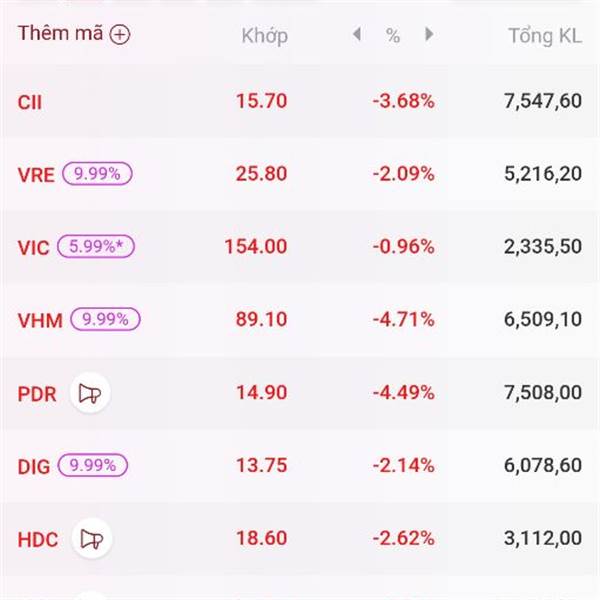Tap the 9.99% badge next to DIG
This screenshot has height=600, width=600.
point(93,465)
